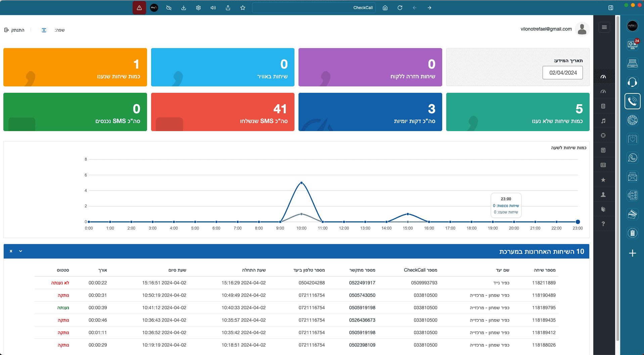Screen dimensions: 644x355
Task: Click the red warning triangle icon
Action: pyautogui.click(x=139, y=8)
